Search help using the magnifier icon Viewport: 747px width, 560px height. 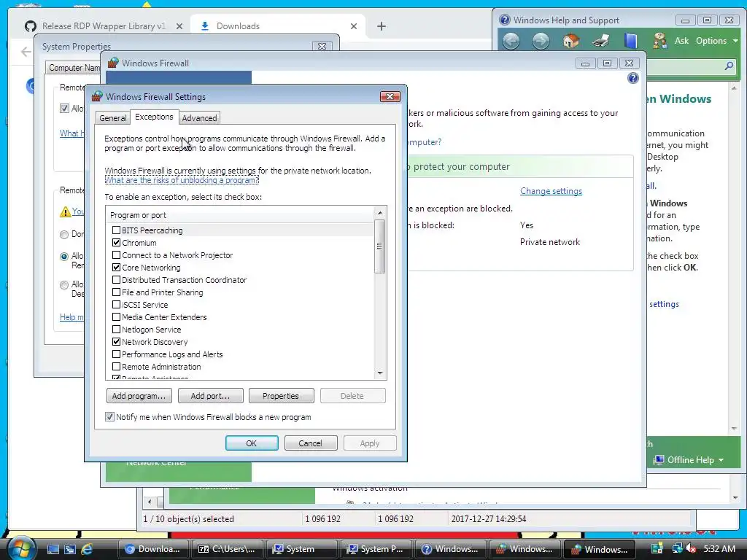[x=729, y=66]
